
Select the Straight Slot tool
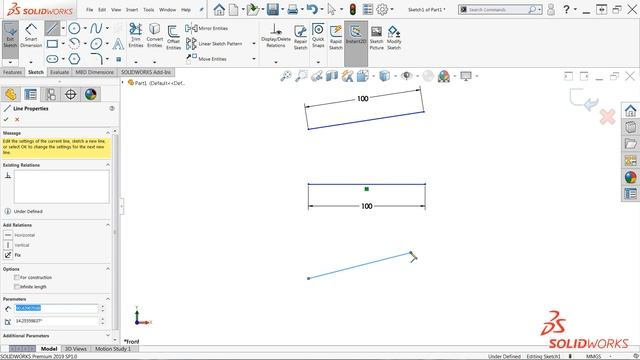pos(52,59)
